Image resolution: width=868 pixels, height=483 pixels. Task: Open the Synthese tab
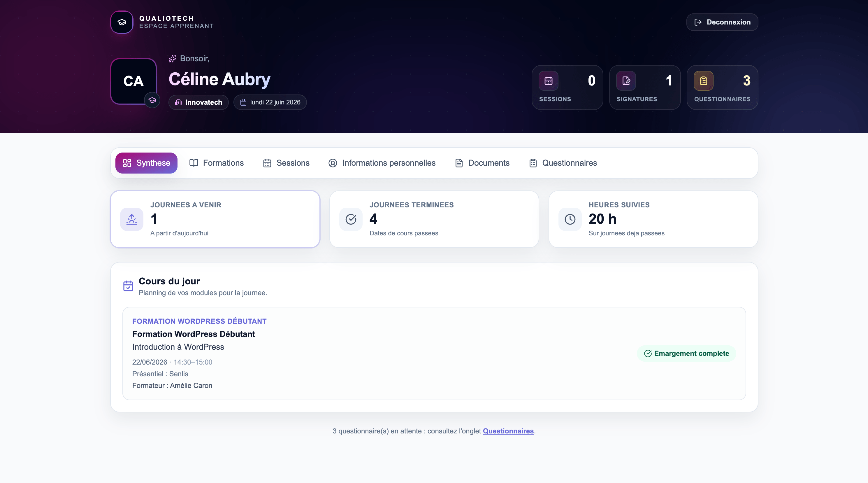[147, 163]
